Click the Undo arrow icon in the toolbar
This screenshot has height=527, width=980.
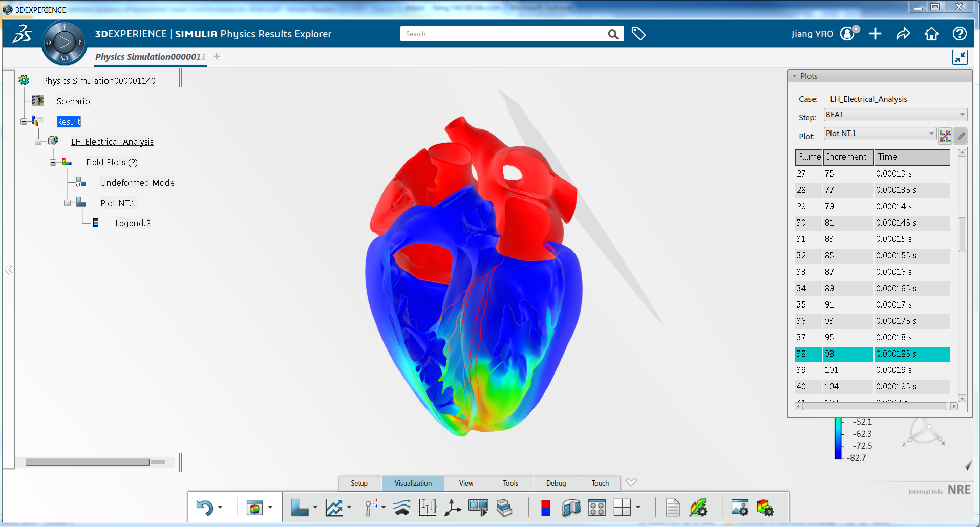tap(204, 508)
